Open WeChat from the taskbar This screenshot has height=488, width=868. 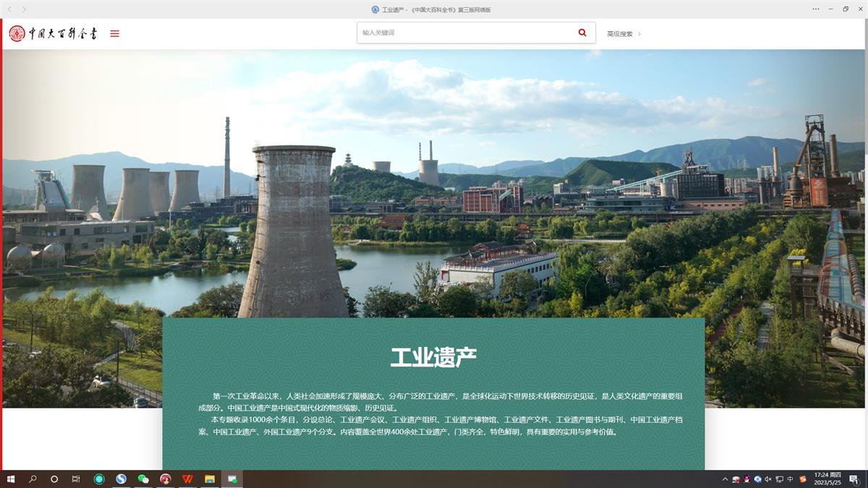[144, 478]
